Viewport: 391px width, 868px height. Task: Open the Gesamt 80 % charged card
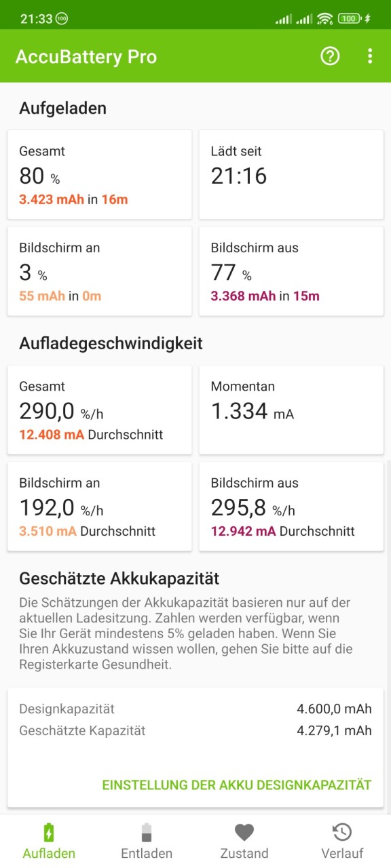[x=100, y=175]
